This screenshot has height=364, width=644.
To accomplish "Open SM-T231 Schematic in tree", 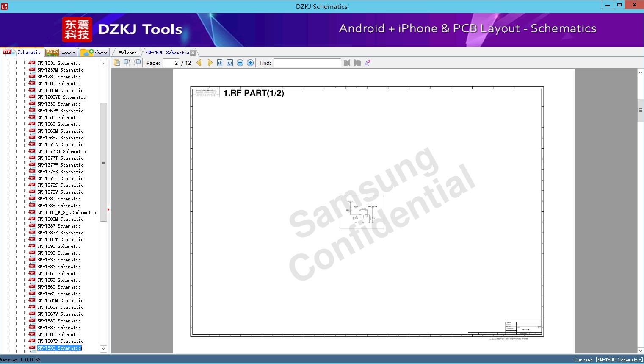I will click(59, 63).
